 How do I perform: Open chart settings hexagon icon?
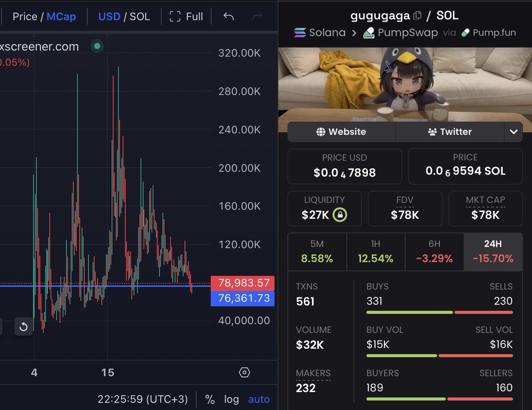pyautogui.click(x=244, y=372)
